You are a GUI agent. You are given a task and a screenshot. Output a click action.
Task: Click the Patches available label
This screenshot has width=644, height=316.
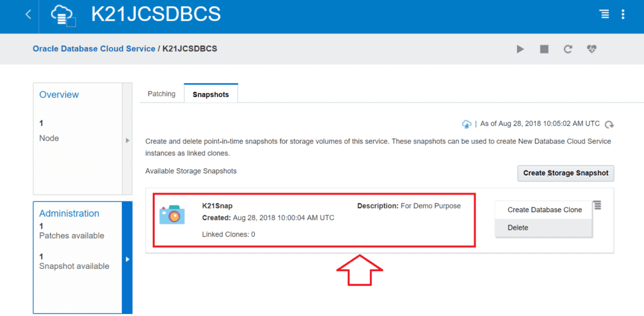pos(72,236)
